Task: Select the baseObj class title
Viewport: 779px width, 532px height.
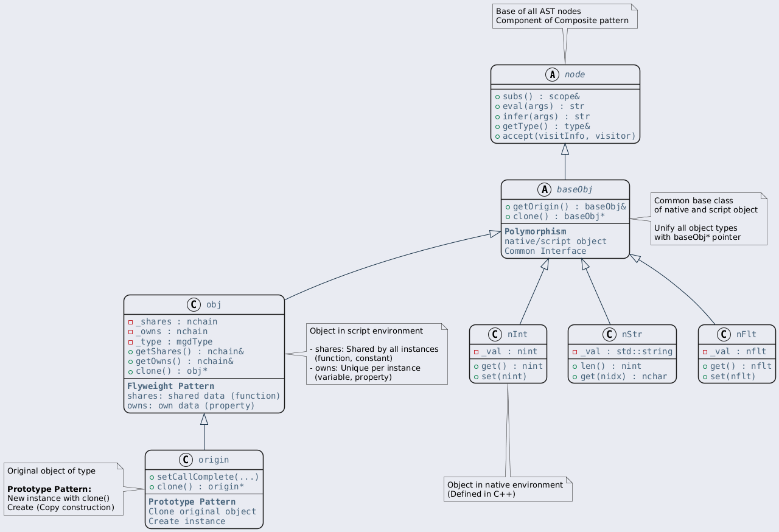Action: point(576,190)
